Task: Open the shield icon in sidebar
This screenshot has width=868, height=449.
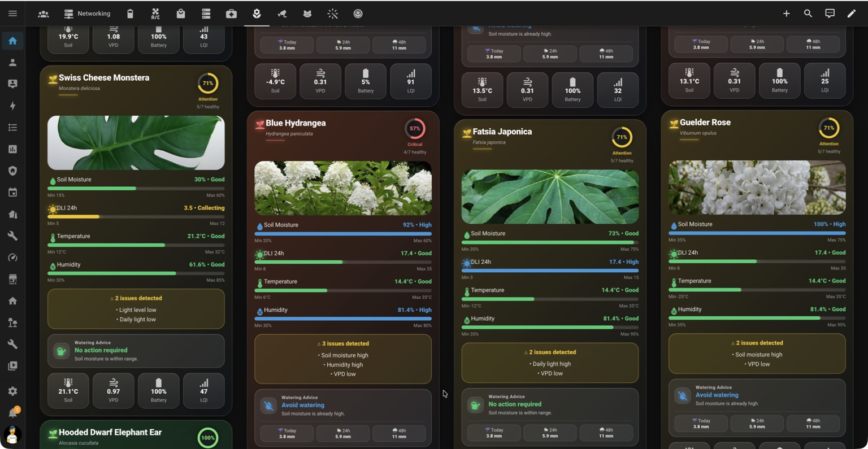Action: 12,171
